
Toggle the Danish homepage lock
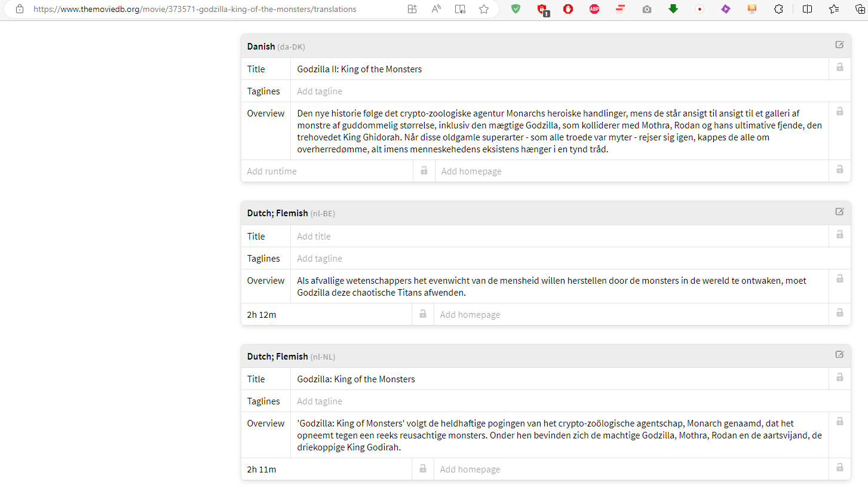point(840,170)
